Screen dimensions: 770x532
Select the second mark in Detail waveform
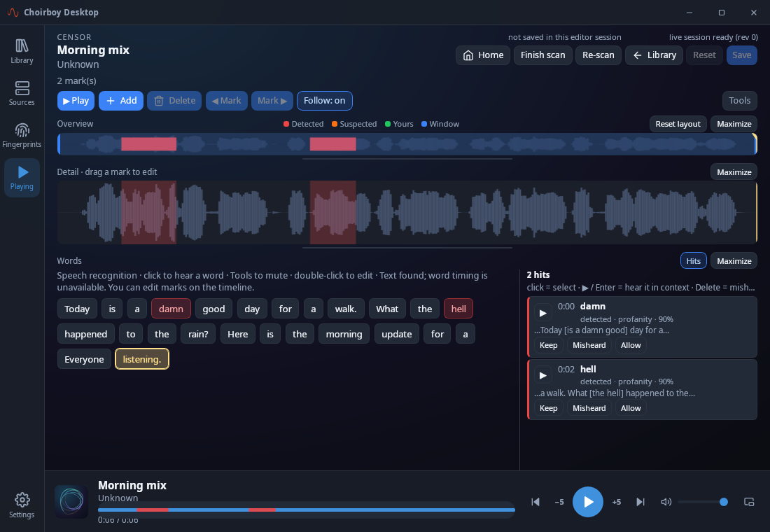(333, 212)
